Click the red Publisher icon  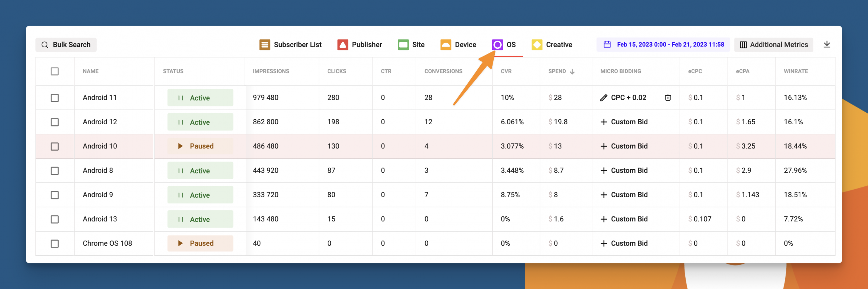click(x=342, y=45)
